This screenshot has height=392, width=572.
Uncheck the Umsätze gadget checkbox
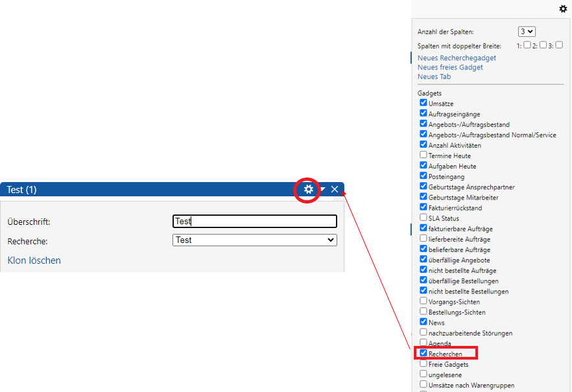[423, 103]
